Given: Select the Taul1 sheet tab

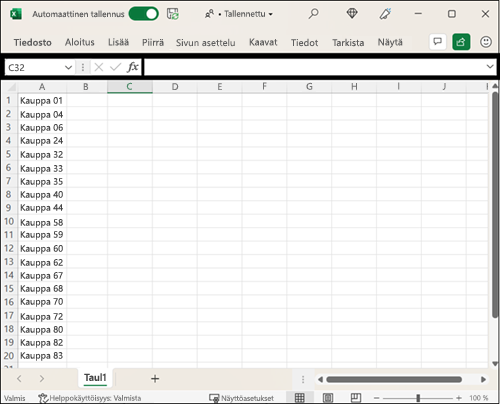Looking at the screenshot, I should (x=95, y=378).
